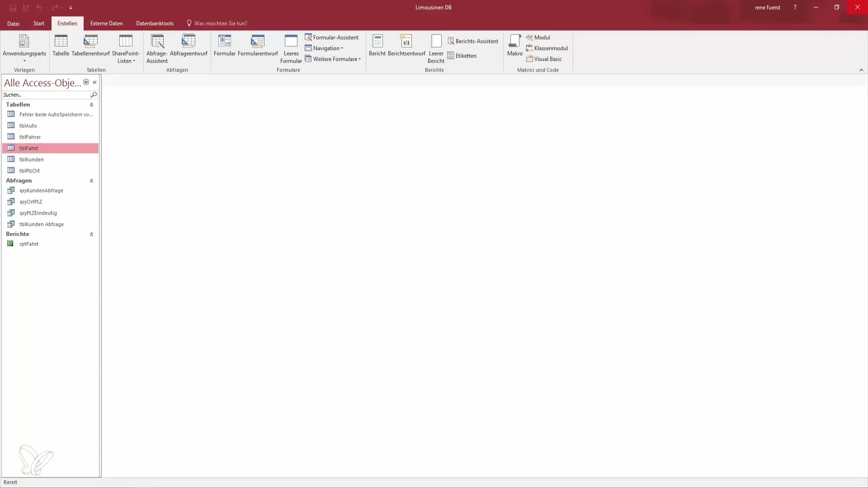The height and width of the screenshot is (488, 868).
Task: Launch the Abfrage-Assistent
Action: pos(157,48)
